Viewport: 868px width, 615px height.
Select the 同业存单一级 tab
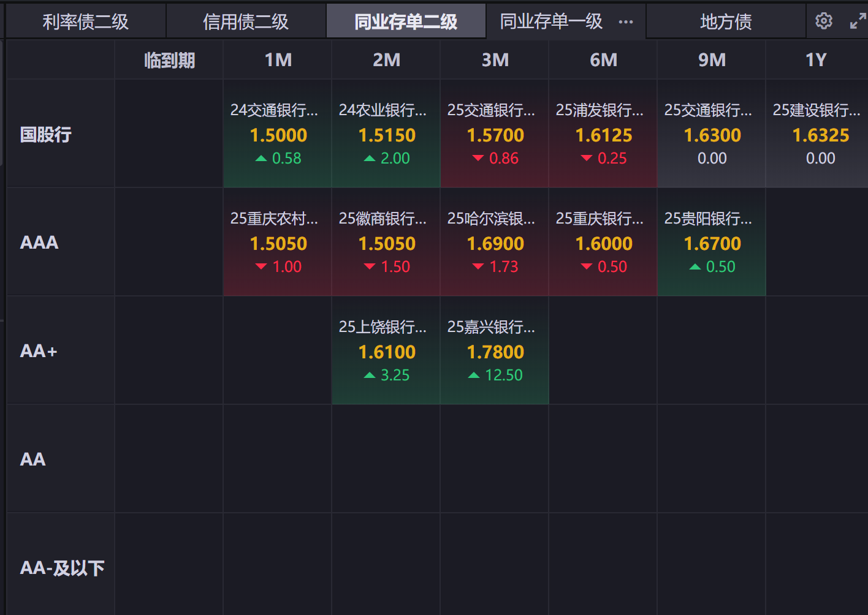pyautogui.click(x=551, y=22)
